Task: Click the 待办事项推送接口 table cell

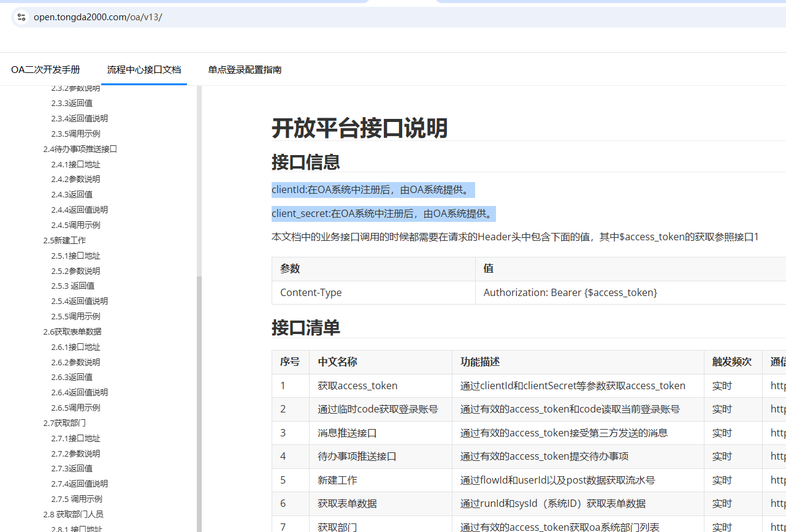Action: (x=381, y=457)
